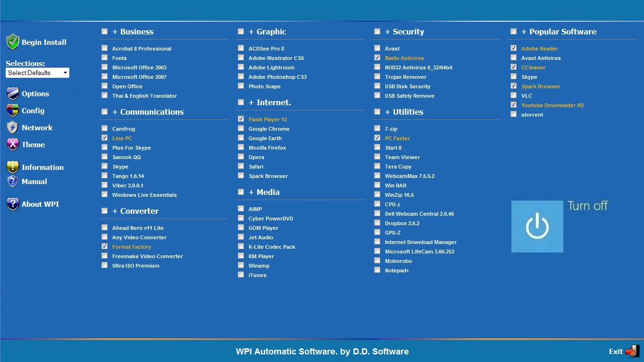Image resolution: width=644 pixels, height=362 pixels.
Task: Tick the Team Viewer checkbox
Action: coord(377,157)
